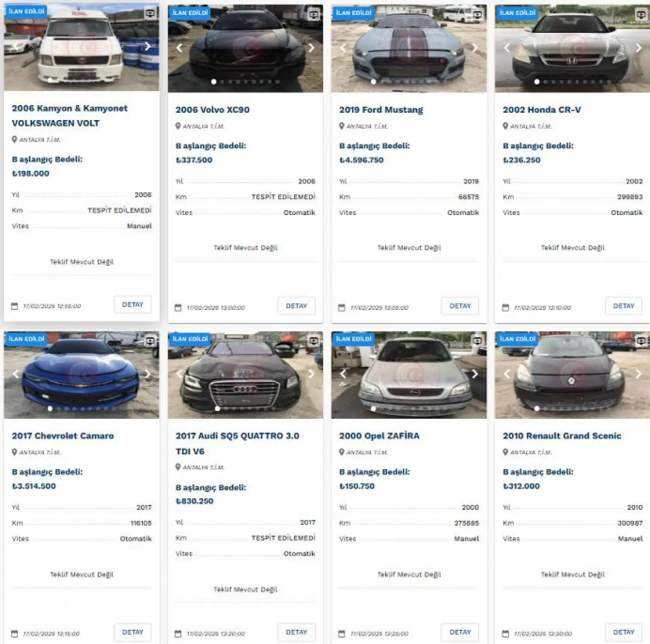Open DETAY for 2017 Chevrolet Camaro
Viewport: 650px width, 644px height.
[x=133, y=632]
